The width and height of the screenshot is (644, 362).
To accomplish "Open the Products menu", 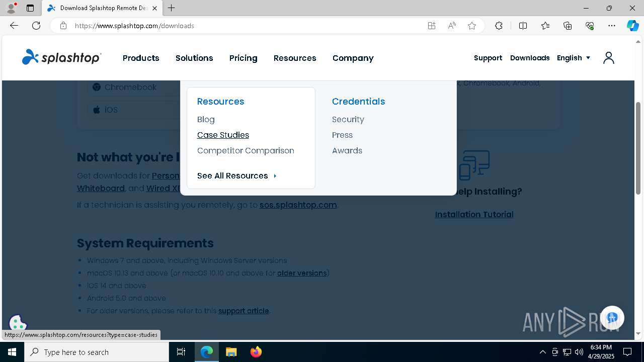I will point(141,58).
